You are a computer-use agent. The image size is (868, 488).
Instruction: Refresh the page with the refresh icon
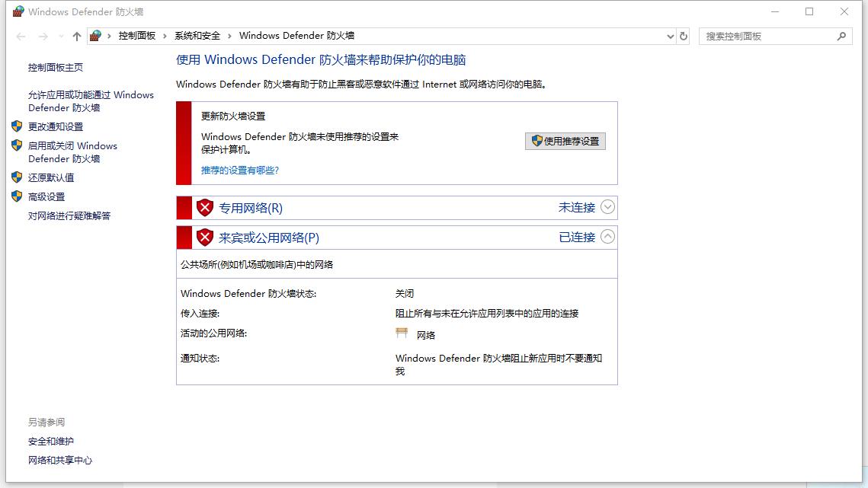(x=684, y=36)
